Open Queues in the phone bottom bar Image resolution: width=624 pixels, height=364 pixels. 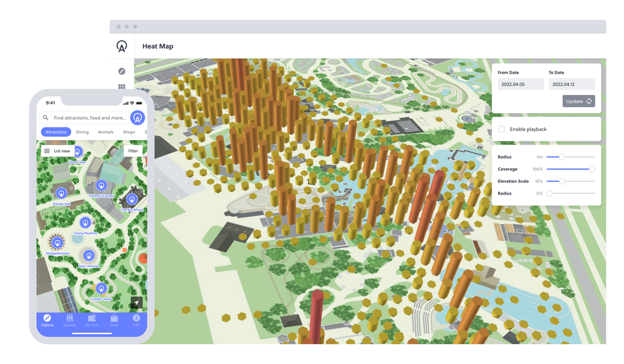69,320
